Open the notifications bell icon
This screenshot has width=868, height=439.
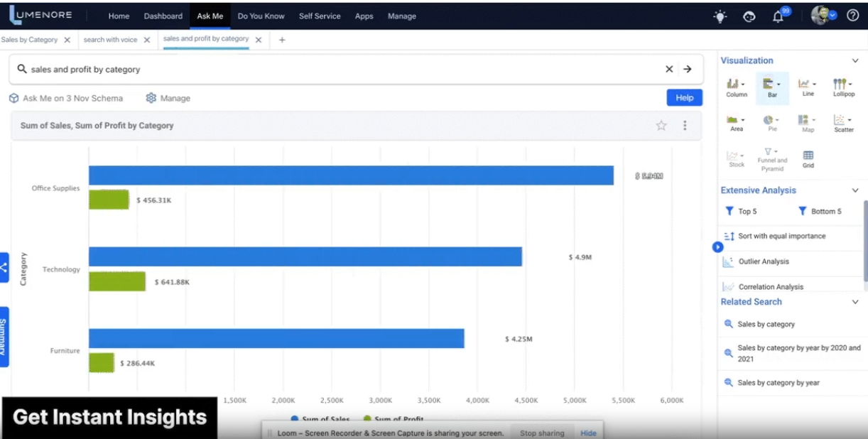(778, 16)
